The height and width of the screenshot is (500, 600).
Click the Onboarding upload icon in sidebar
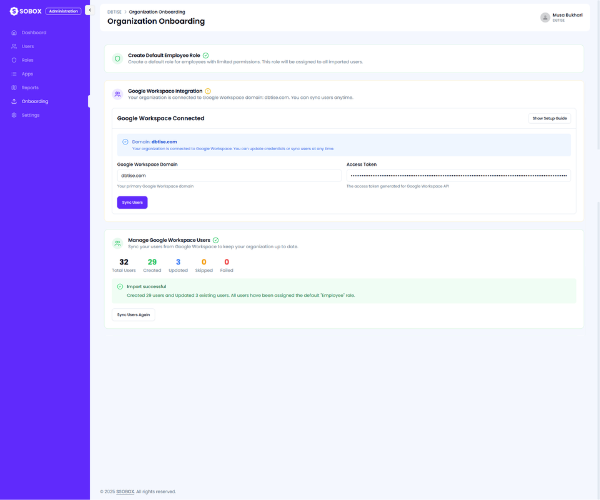point(14,101)
